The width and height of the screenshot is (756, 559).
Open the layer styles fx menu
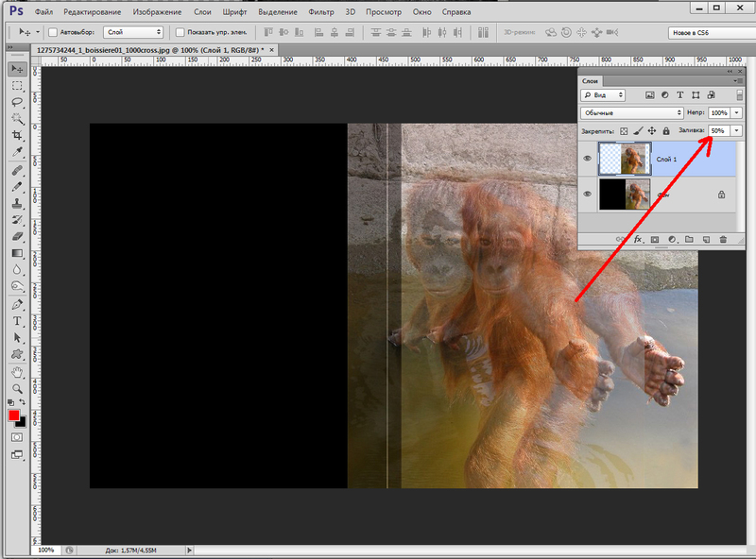point(638,240)
